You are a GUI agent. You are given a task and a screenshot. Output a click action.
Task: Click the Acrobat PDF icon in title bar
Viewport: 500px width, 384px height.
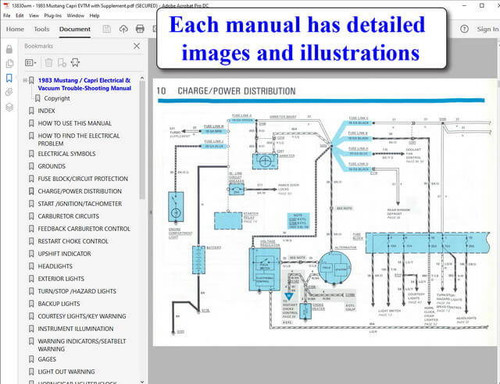pos(6,6)
